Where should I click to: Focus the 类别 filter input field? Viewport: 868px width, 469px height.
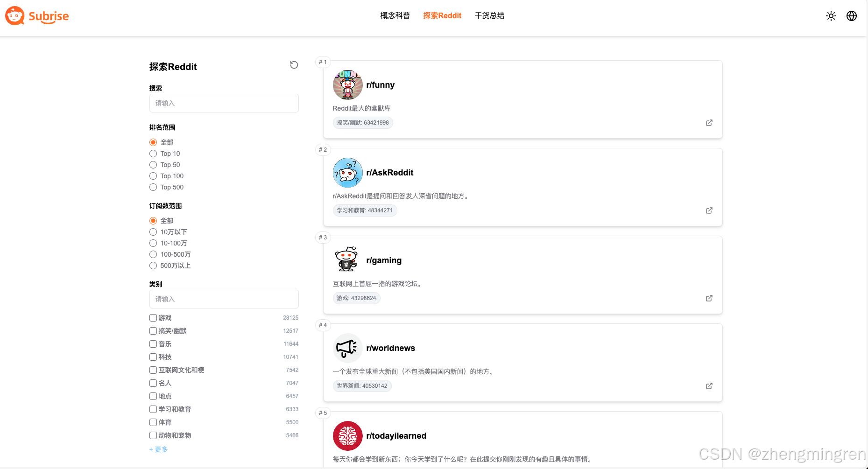pyautogui.click(x=224, y=299)
